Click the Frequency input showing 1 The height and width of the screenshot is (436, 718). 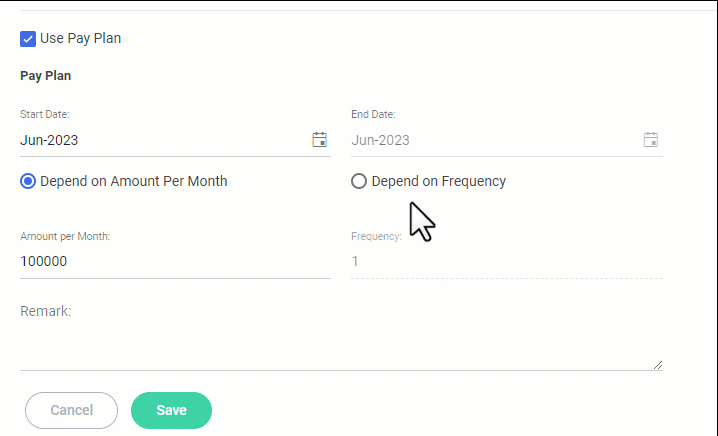point(500,261)
